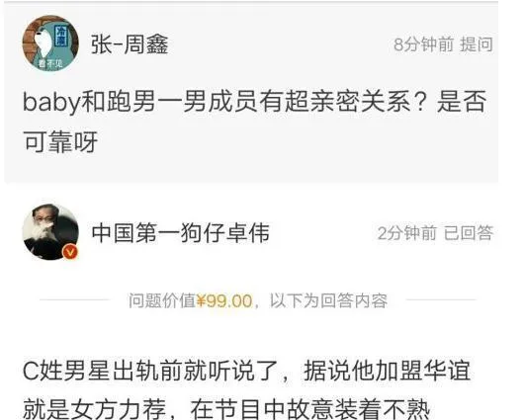Viewport: 525px width, 420px height.
Task: Click the ¥99.00 question price
Action: [224, 300]
